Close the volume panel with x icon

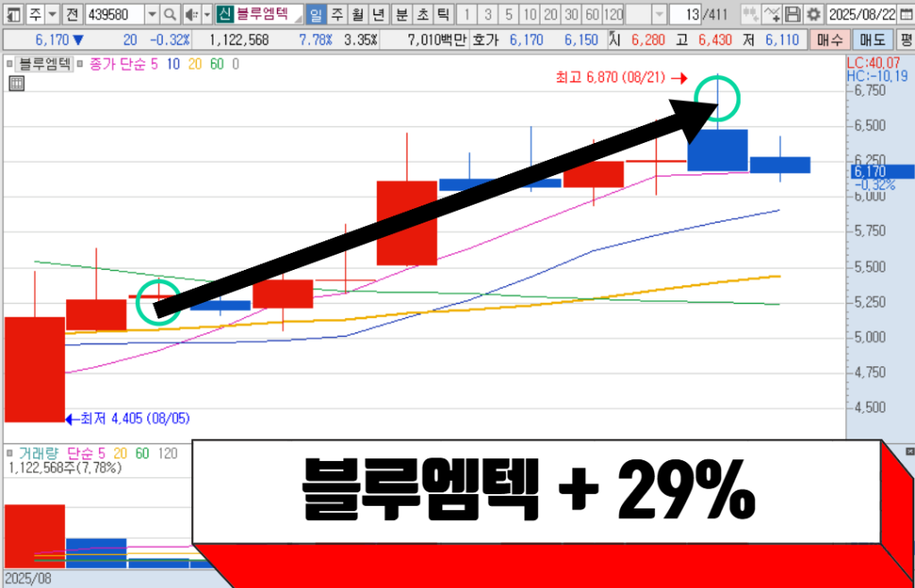click(x=909, y=451)
